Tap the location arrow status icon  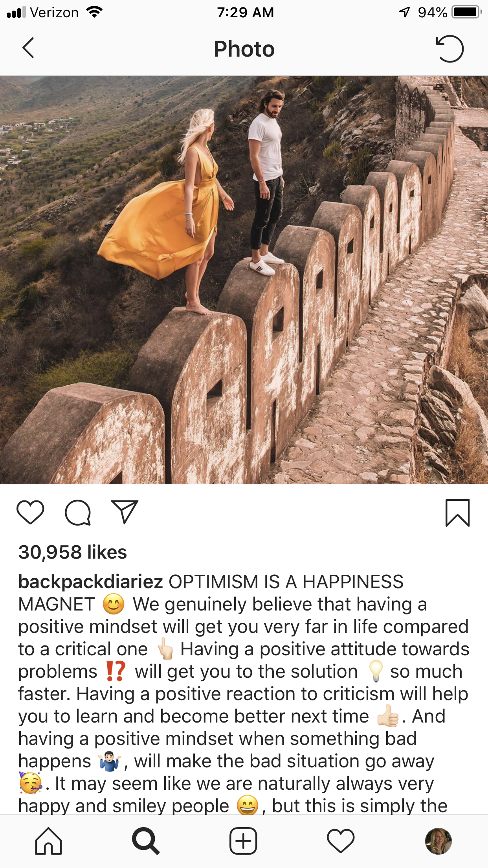point(404,12)
